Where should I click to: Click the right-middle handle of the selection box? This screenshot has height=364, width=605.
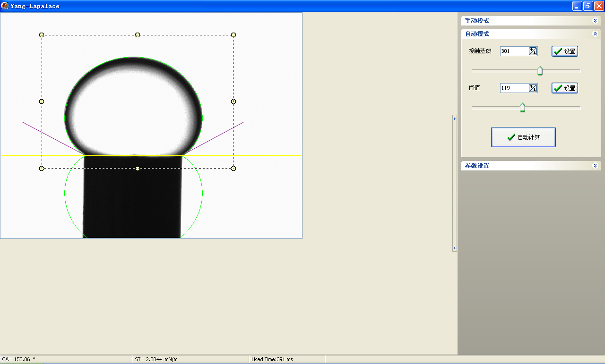(x=233, y=102)
